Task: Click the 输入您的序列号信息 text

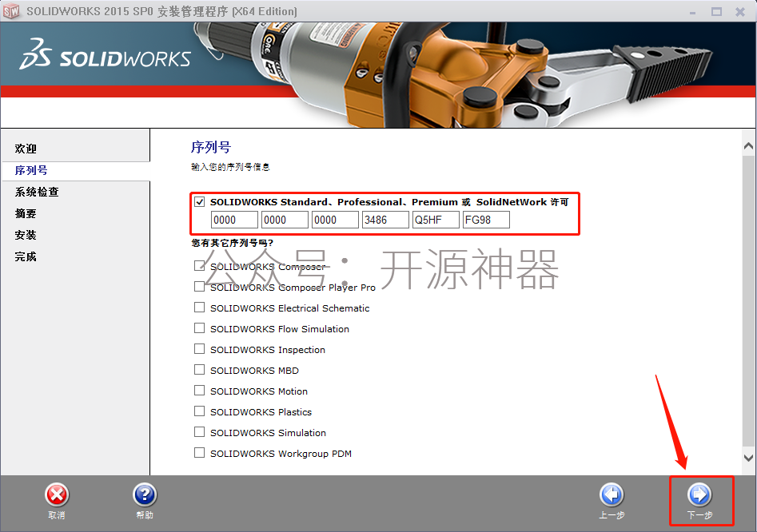Action: (230, 167)
